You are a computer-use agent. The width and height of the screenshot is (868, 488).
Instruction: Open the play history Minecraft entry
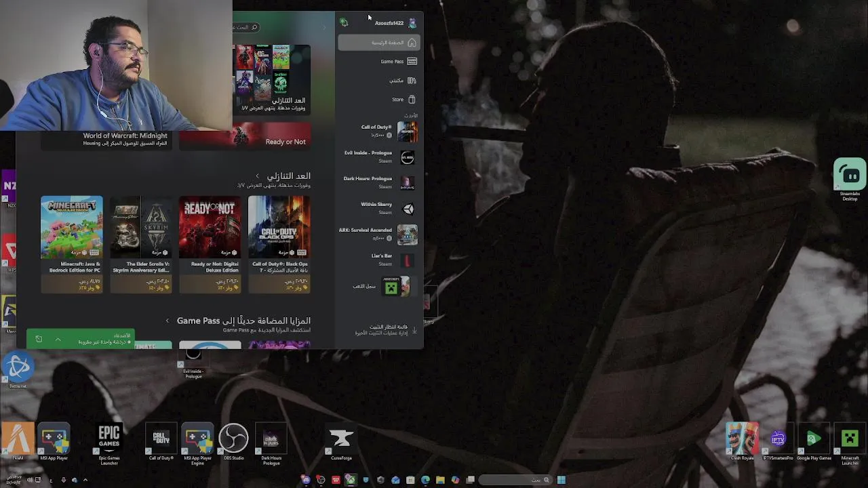click(379, 286)
